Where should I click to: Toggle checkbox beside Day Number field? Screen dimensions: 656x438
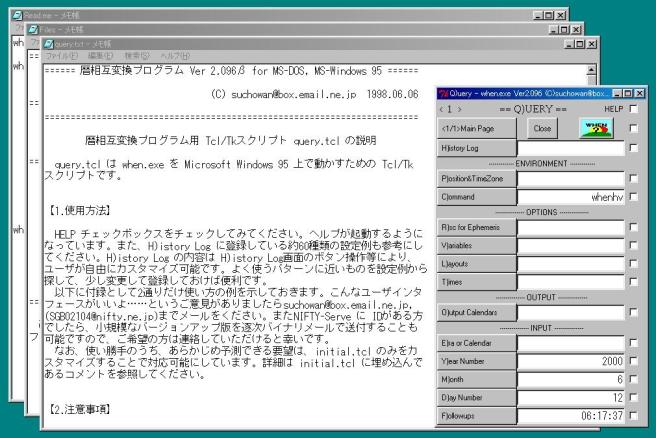pos(633,397)
